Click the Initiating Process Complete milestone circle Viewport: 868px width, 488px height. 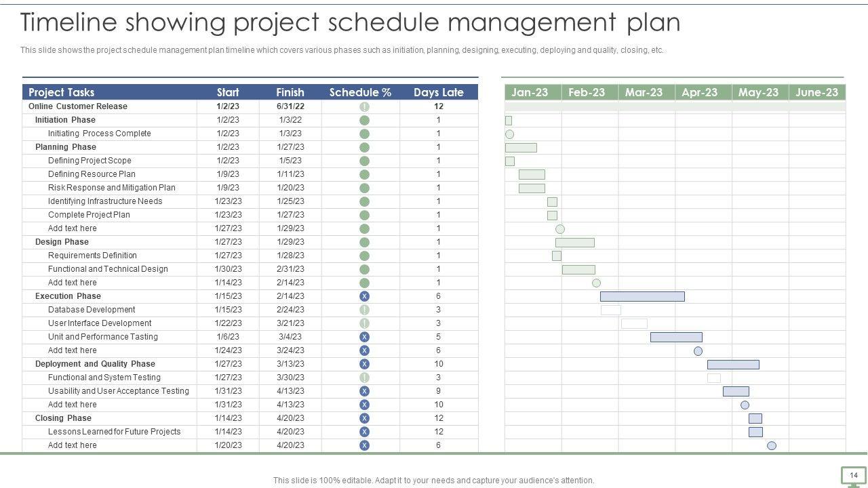[509, 134]
